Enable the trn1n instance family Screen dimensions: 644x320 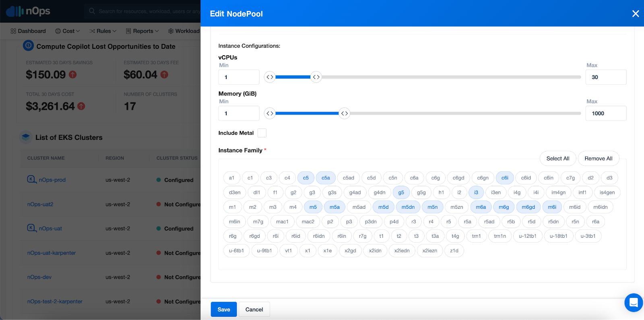500,236
